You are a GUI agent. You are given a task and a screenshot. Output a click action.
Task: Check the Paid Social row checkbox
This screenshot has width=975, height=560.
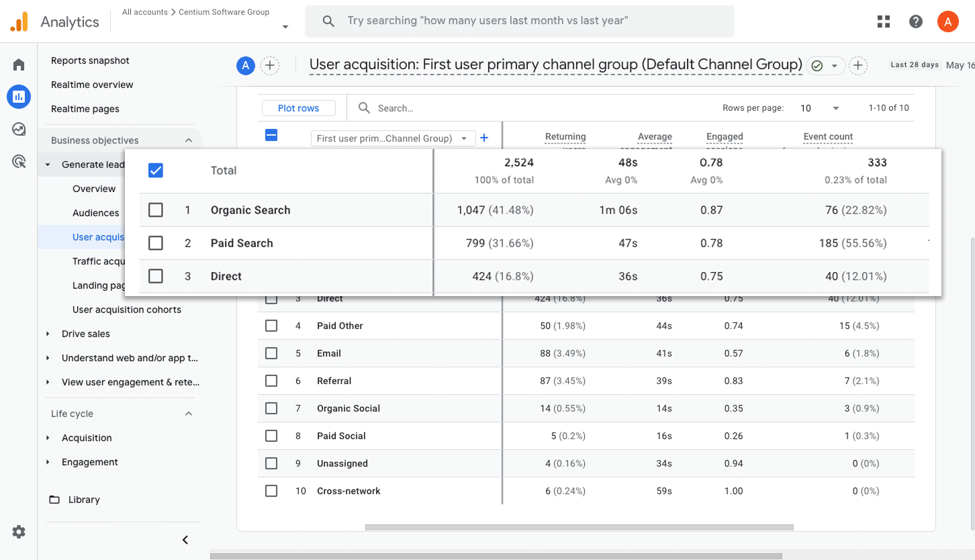tap(271, 436)
